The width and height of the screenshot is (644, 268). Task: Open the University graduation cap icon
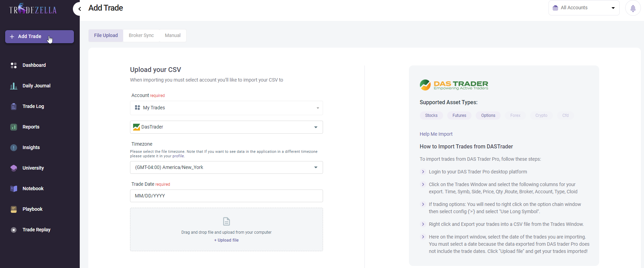pyautogui.click(x=14, y=168)
